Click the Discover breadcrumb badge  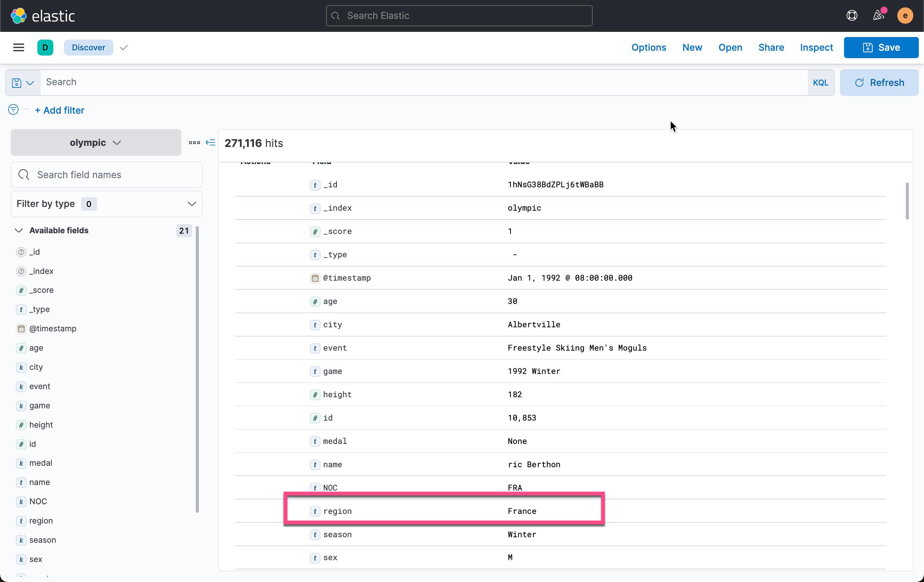click(88, 47)
